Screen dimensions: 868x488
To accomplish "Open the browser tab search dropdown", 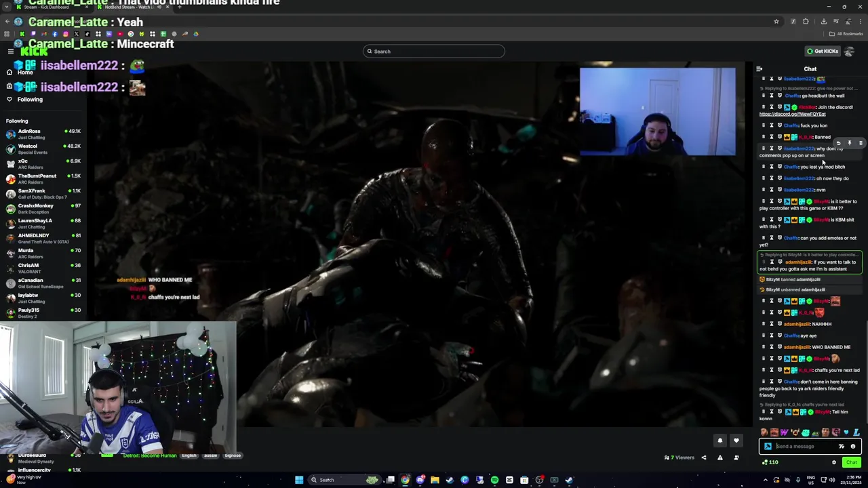I will (7, 7).
